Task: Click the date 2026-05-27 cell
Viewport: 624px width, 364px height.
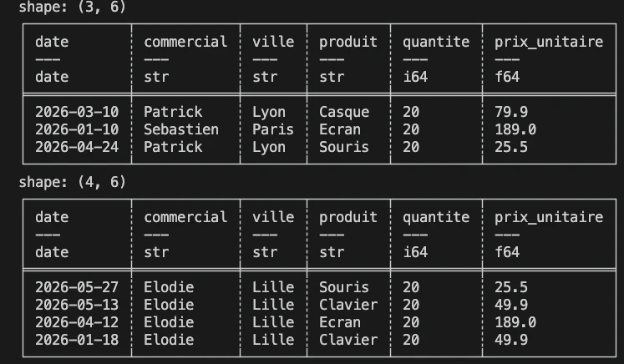Action: coord(77,287)
